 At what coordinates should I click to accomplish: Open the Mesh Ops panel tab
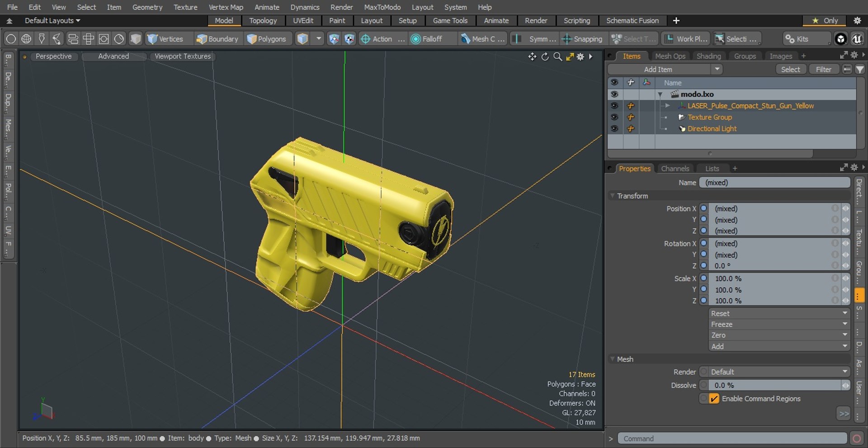[x=670, y=56]
